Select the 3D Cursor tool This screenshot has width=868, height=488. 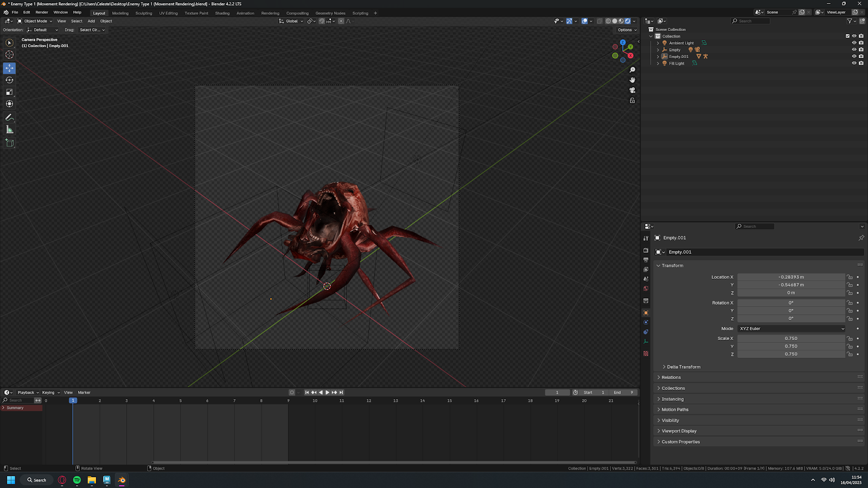(x=9, y=55)
